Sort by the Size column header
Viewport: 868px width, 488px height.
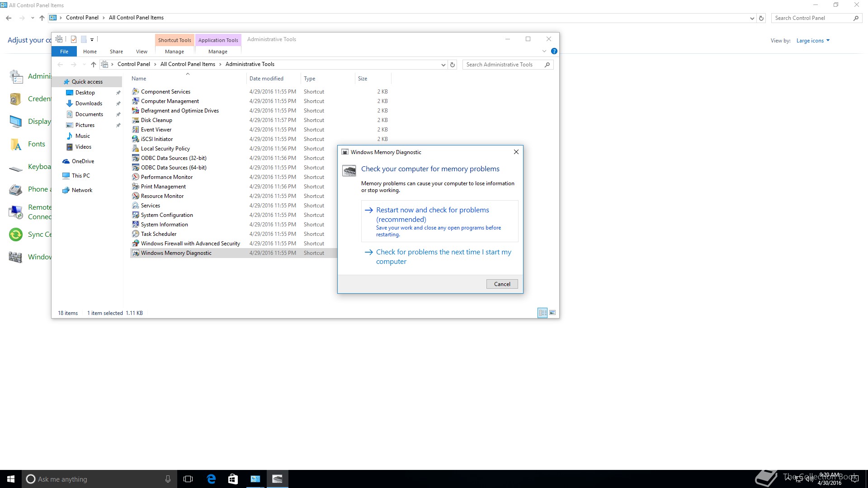coord(373,79)
